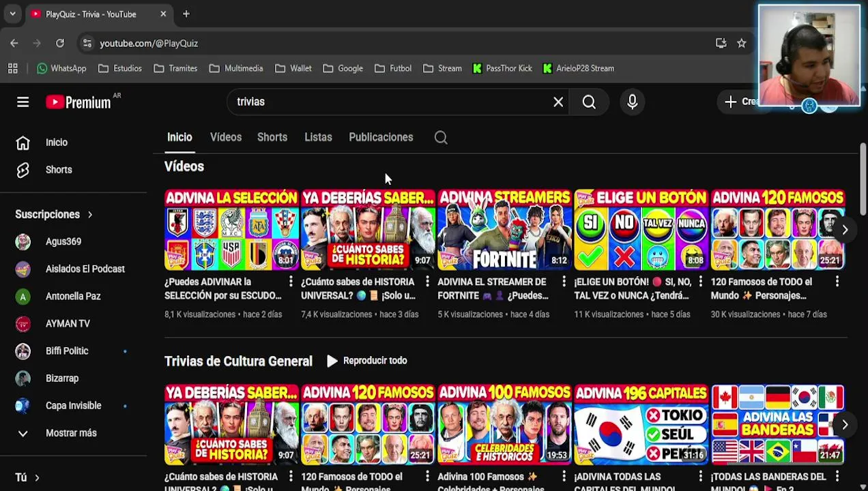This screenshot has height=491, width=868.
Task: Open tab search dropdown arrow
Action: 12,14
